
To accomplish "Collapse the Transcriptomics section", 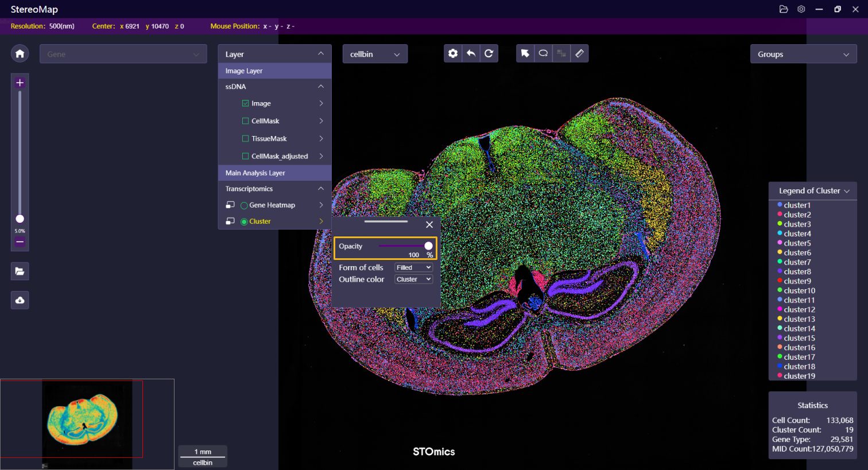I will pyautogui.click(x=320, y=189).
